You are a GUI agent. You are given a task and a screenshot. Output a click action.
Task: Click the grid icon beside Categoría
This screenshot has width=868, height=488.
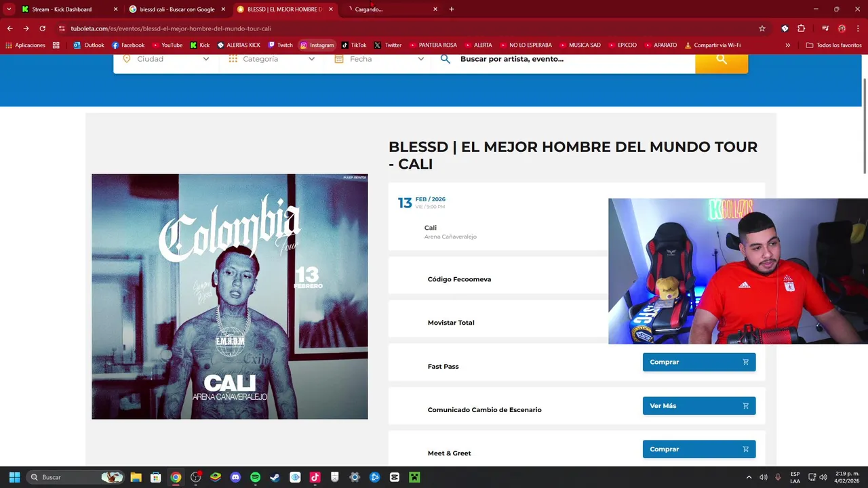(233, 59)
